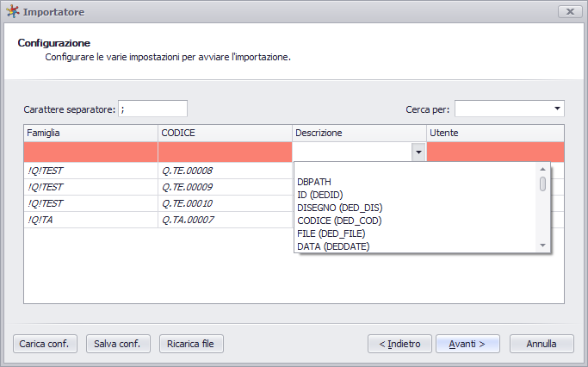The image size is (588, 367).
Task: Click the Carattere separatore input field
Action: click(x=152, y=109)
